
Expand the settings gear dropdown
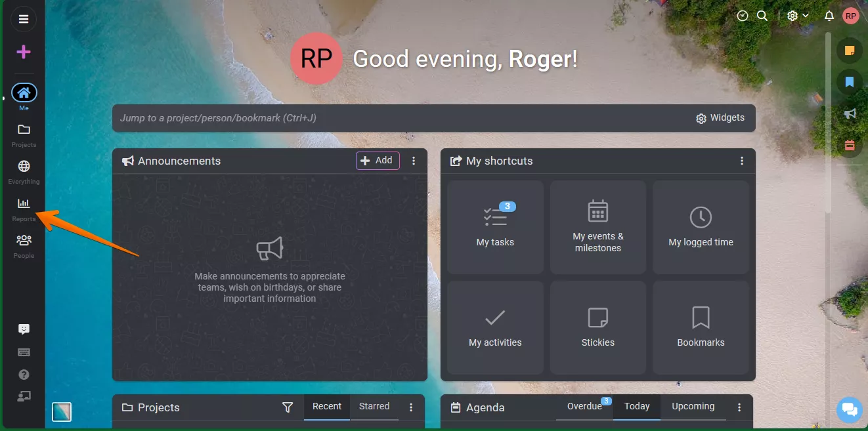[x=798, y=16]
